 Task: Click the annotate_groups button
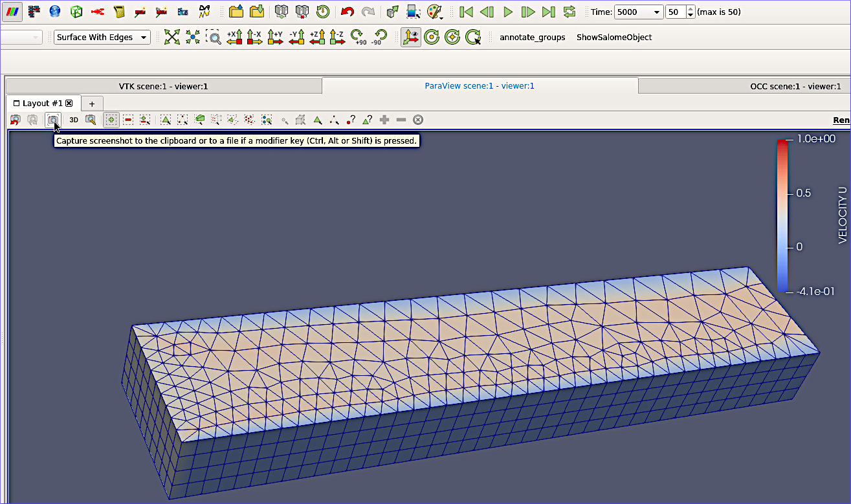click(532, 38)
